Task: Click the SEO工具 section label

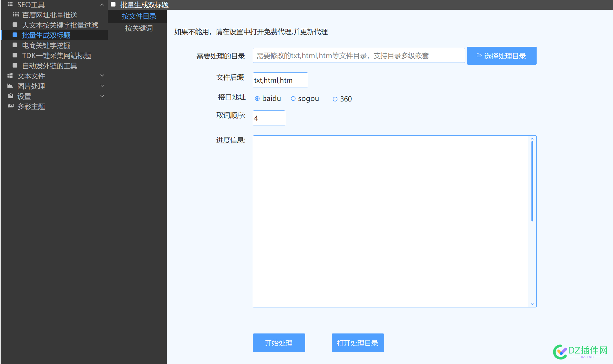Action: (x=31, y=5)
